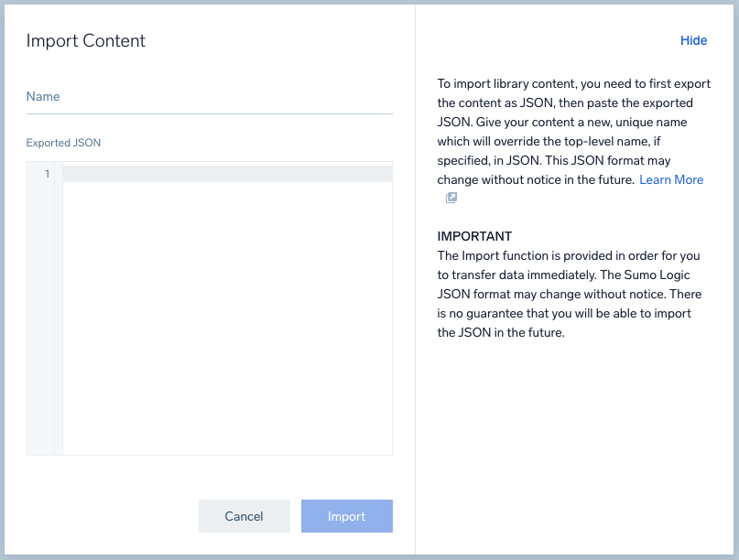Click the IMPORTANT heading in help panel
Viewport: 739px width, 560px height.
474,236
